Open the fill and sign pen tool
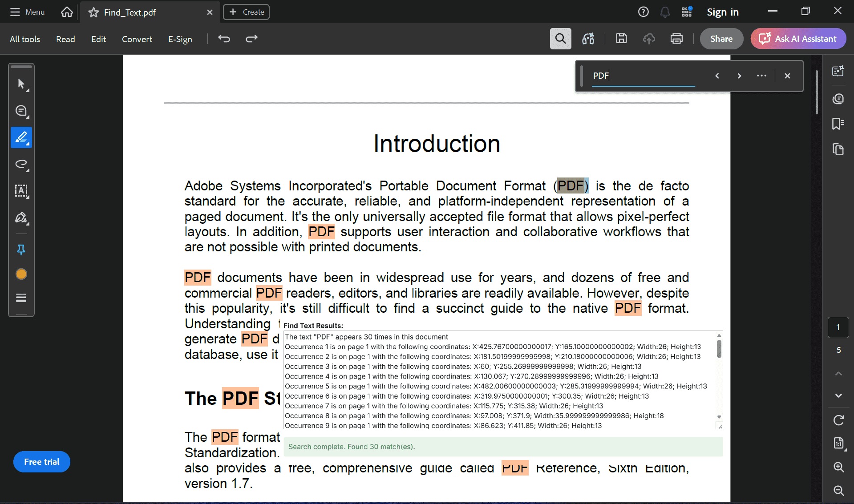This screenshot has width=854, height=504. click(21, 218)
